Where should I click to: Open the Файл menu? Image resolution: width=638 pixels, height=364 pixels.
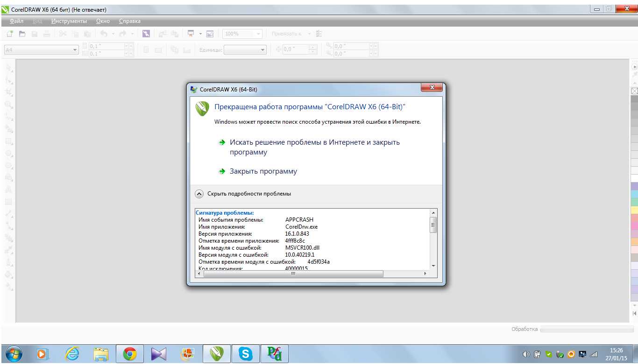coord(16,21)
